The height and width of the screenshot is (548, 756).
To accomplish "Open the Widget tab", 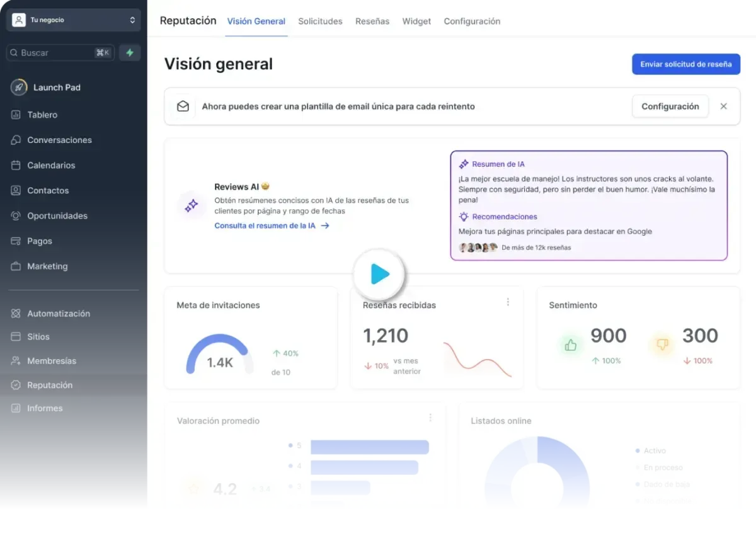I will [416, 21].
